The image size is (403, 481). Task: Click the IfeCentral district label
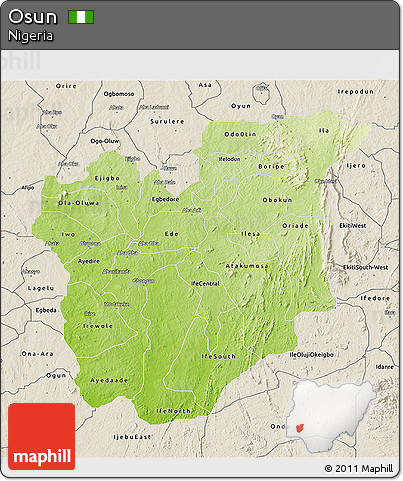(x=205, y=284)
